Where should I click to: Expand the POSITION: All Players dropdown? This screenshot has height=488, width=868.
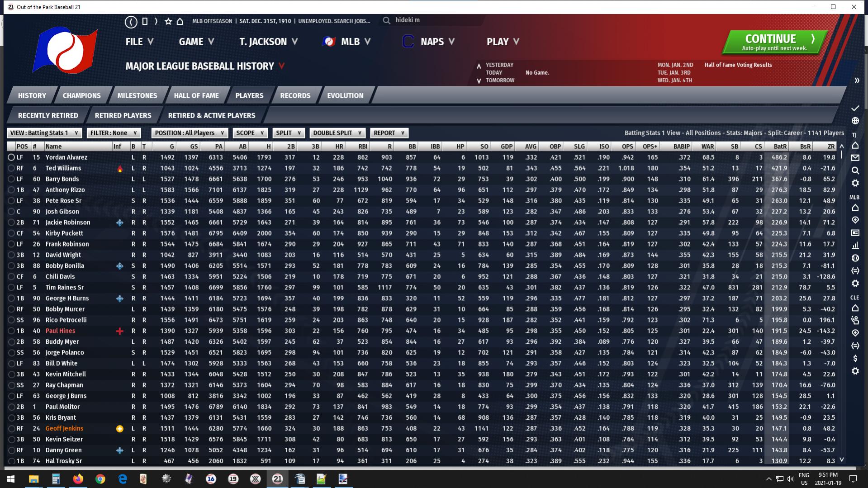190,133
